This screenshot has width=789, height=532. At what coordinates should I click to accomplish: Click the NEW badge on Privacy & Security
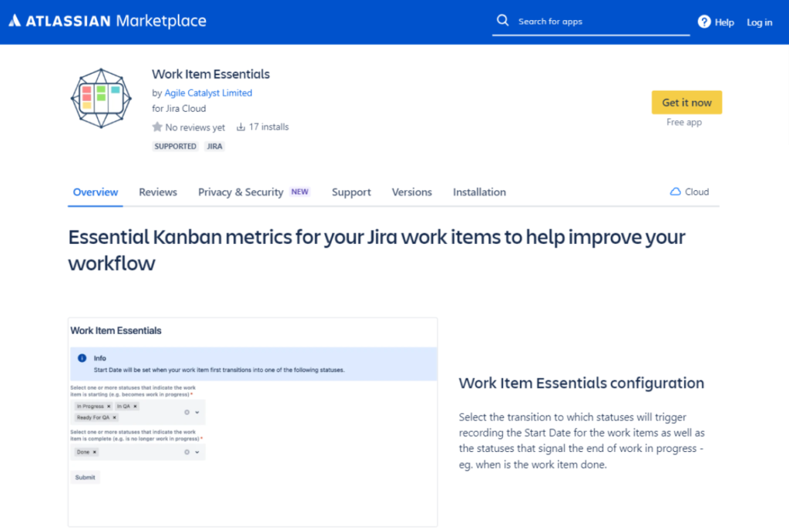pos(300,192)
